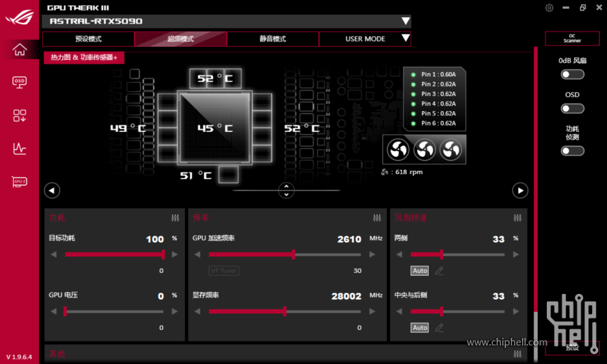The height and width of the screenshot is (364, 607).
Task: Adjust the GPU 电压 slider
Action: point(114,311)
